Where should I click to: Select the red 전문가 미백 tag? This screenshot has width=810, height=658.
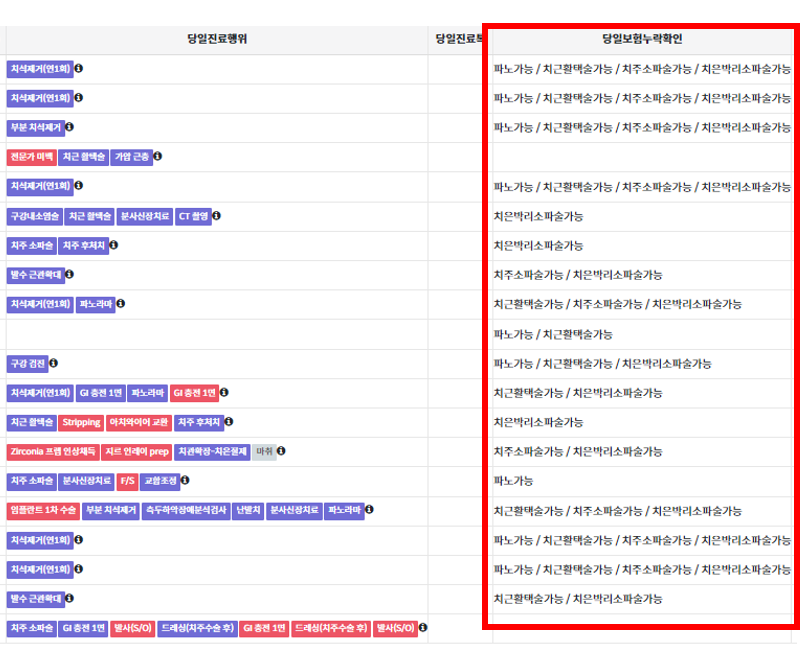coord(31,157)
